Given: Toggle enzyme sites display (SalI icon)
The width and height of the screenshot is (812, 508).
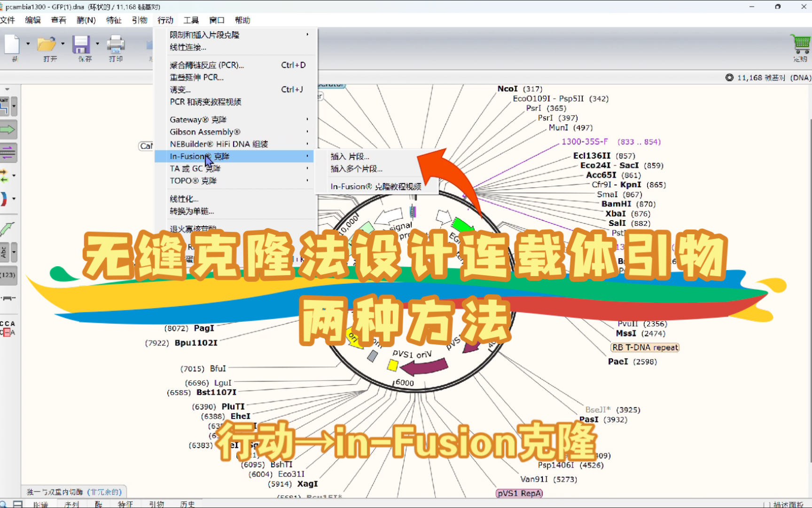Looking at the screenshot, I should [5, 106].
